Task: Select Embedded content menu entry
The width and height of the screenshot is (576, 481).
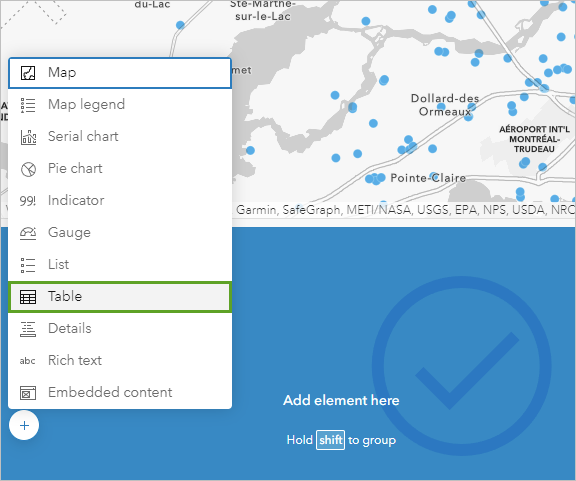Action: click(120, 392)
